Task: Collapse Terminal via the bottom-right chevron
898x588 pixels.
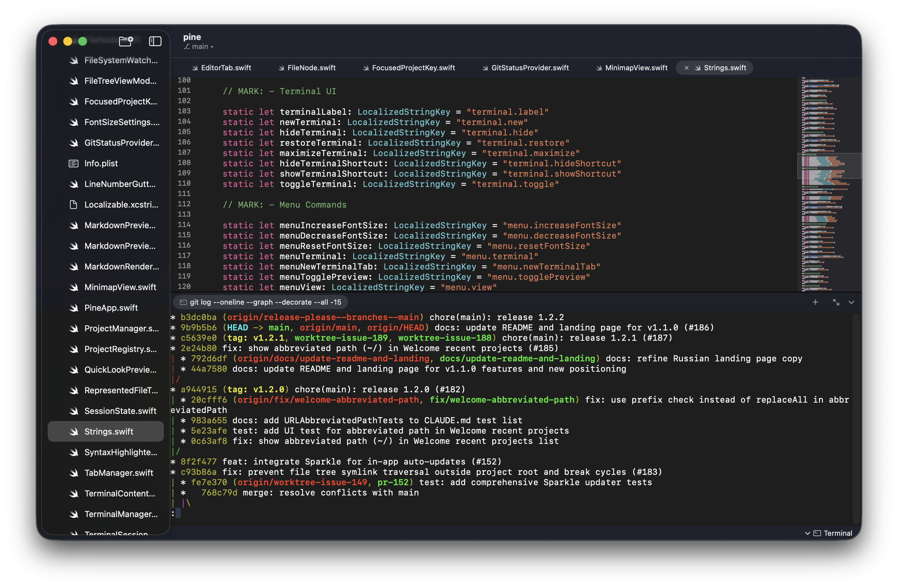Action: (807, 533)
